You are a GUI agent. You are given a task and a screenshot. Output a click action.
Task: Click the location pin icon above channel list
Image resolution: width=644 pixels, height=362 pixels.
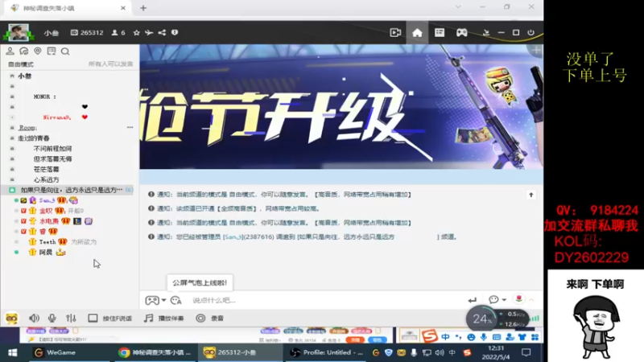point(38,51)
